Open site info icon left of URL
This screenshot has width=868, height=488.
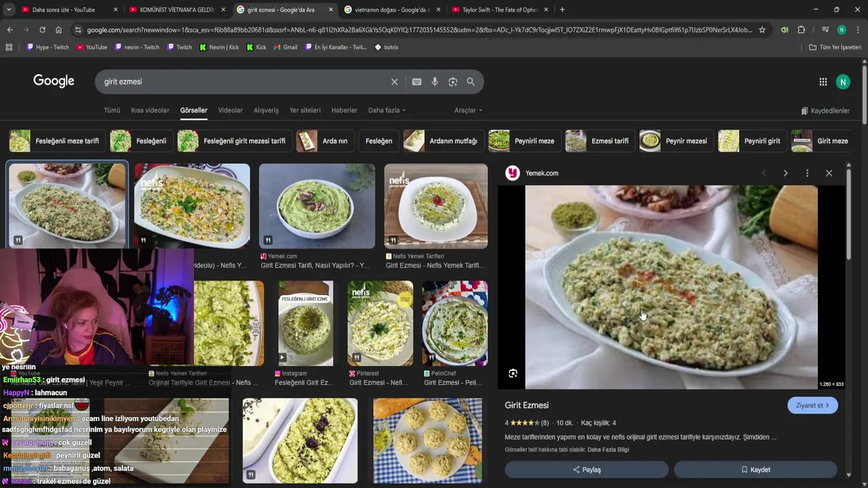[x=78, y=30]
